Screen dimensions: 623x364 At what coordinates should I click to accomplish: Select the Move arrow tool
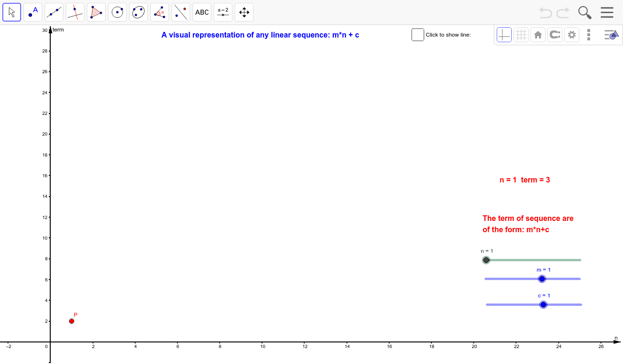pos(12,12)
